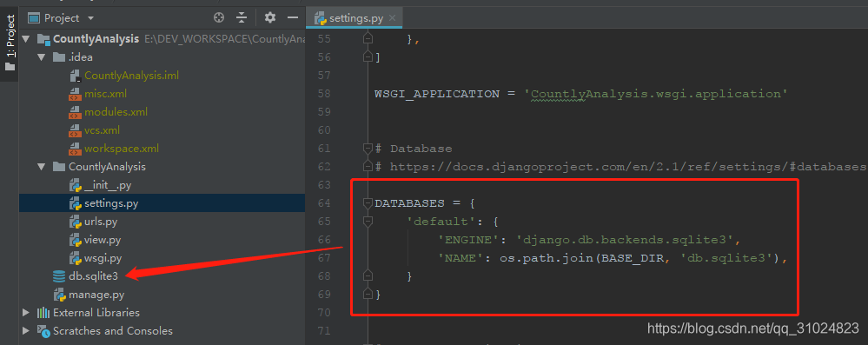Select settings.py in project tree

click(111, 203)
